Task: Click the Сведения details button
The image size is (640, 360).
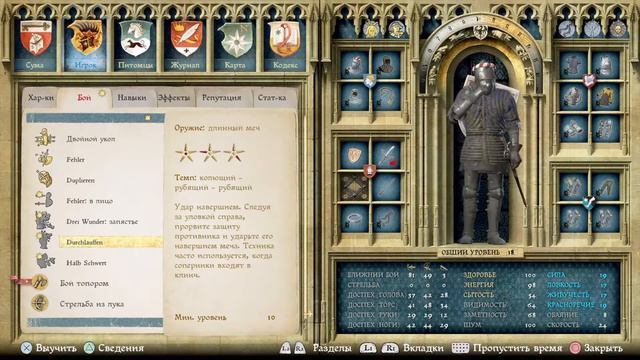Action: point(114,348)
